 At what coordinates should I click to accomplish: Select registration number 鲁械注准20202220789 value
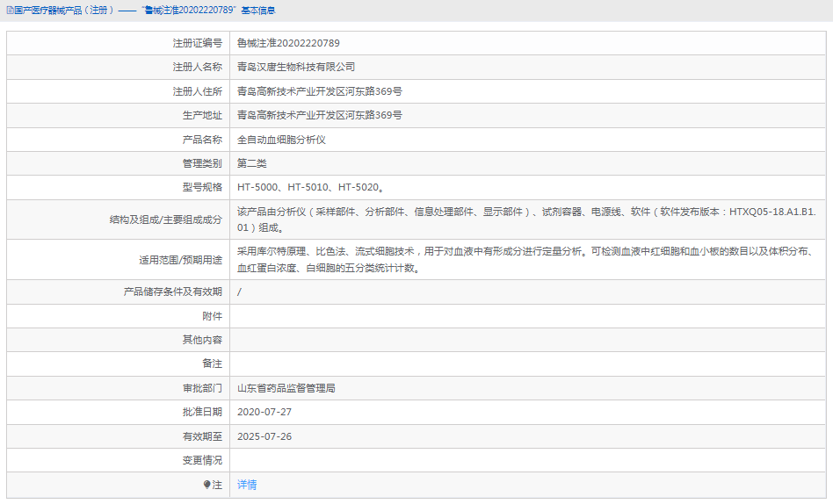click(x=288, y=43)
